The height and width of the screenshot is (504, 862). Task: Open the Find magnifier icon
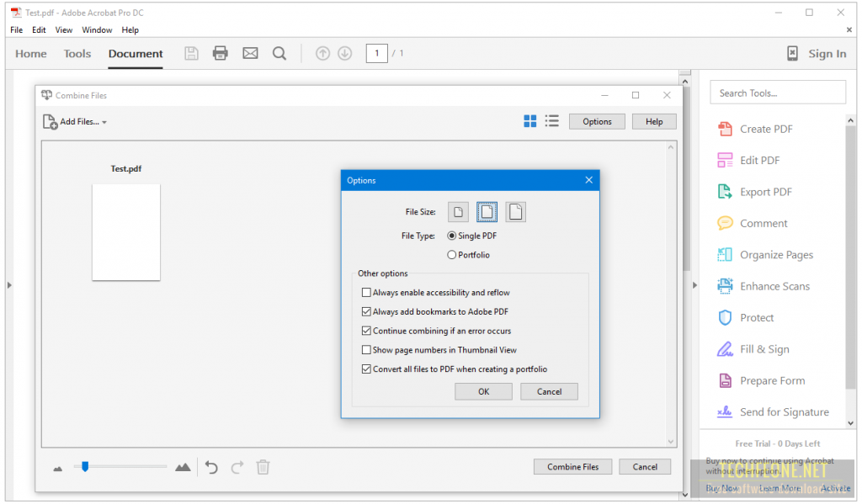279,53
